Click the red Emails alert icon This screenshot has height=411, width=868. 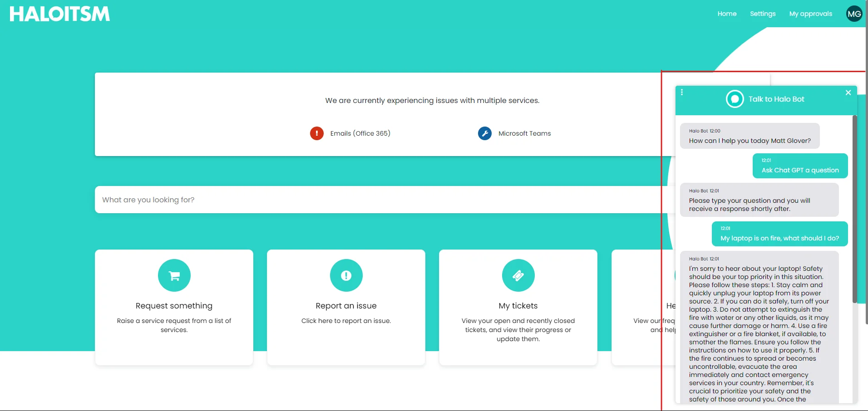pos(316,133)
